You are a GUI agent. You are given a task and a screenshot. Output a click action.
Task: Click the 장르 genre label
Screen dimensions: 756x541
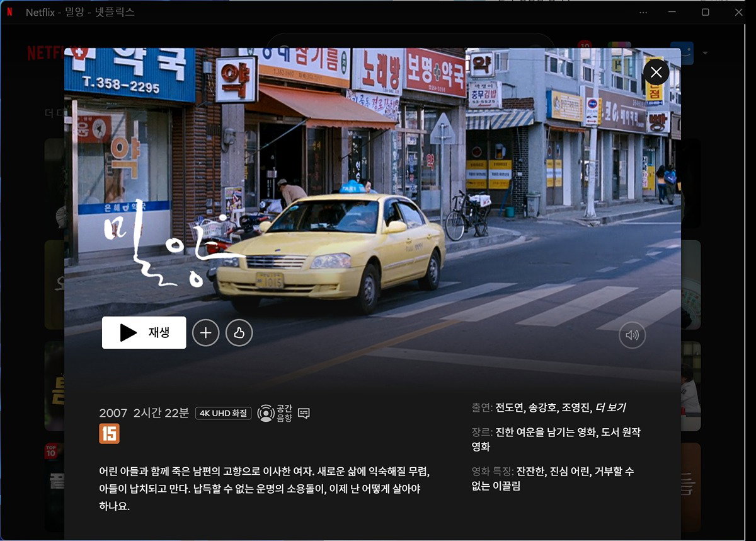(x=483, y=433)
